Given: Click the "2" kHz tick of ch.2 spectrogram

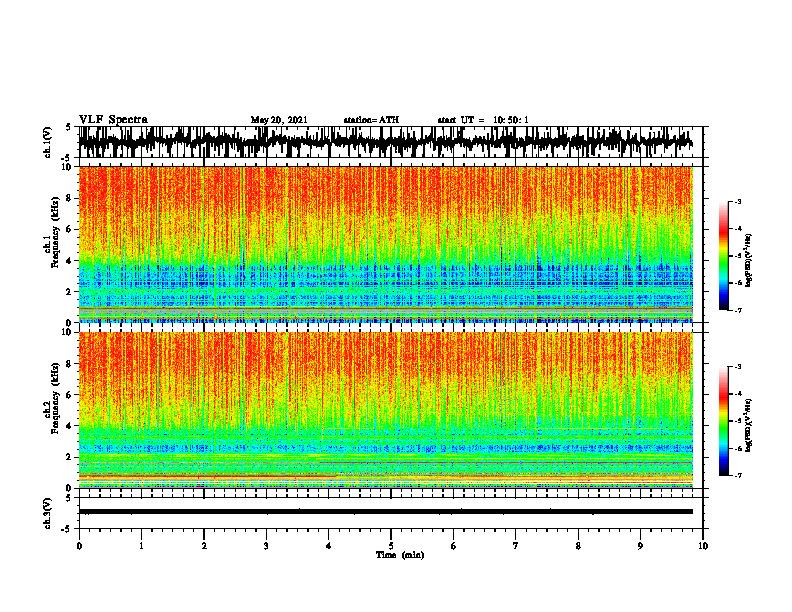Looking at the screenshot, I should click(70, 457).
